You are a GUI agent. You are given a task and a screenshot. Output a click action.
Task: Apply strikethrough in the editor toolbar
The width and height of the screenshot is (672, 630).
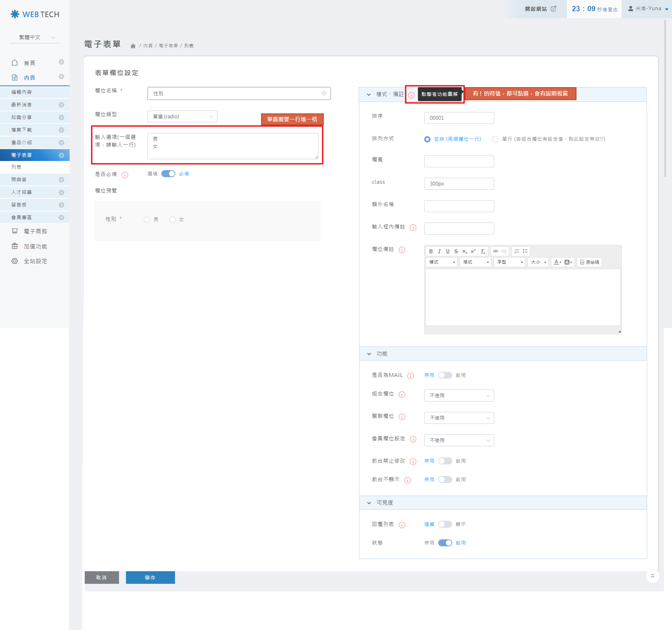point(456,251)
